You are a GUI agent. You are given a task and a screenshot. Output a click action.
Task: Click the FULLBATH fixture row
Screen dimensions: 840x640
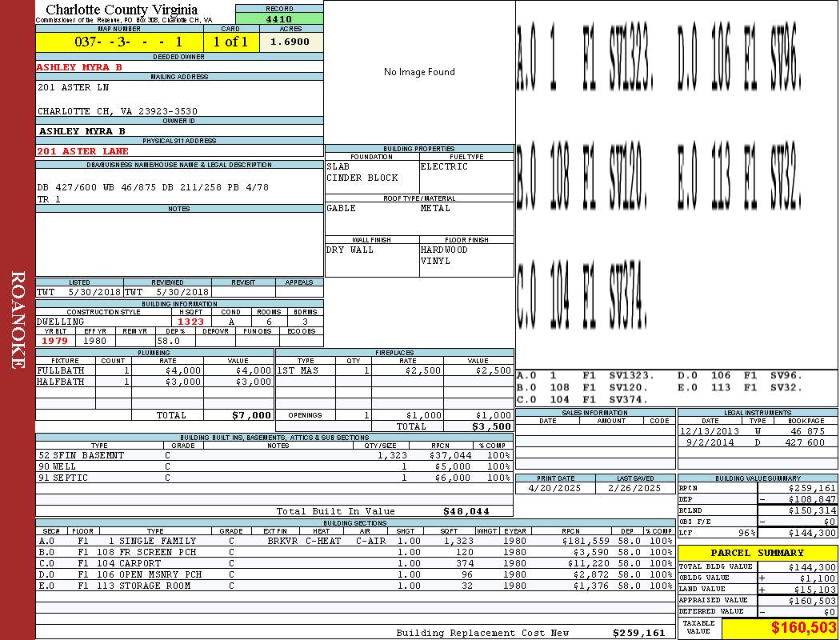click(x=155, y=370)
